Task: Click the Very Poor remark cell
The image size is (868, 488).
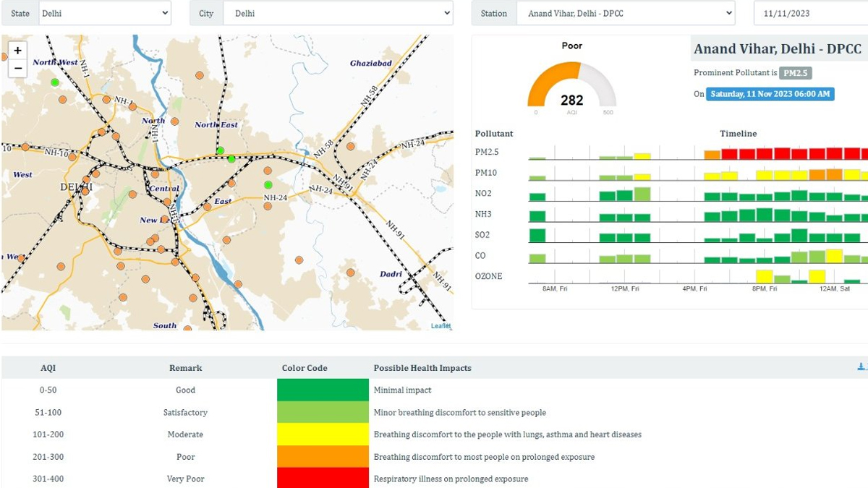Action: 185,479
